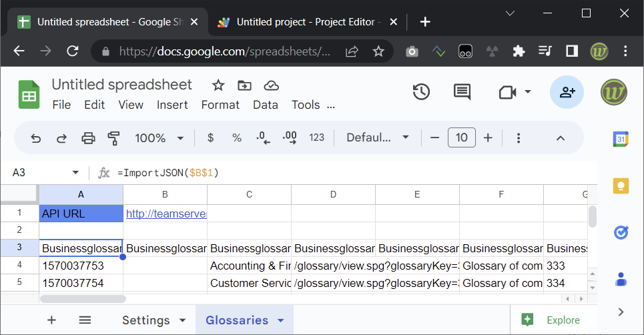Open the Edit menu
The image size is (644, 335).
[x=95, y=105]
